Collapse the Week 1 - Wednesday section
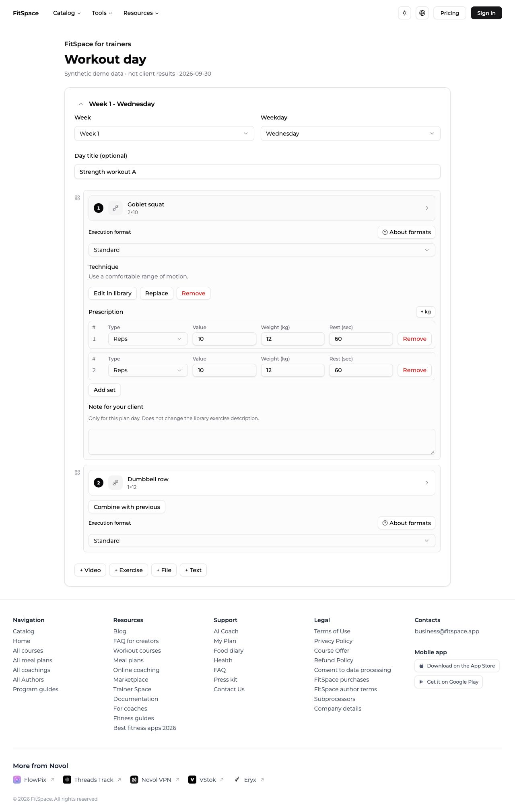Viewport: 515px width, 812px height. point(81,104)
